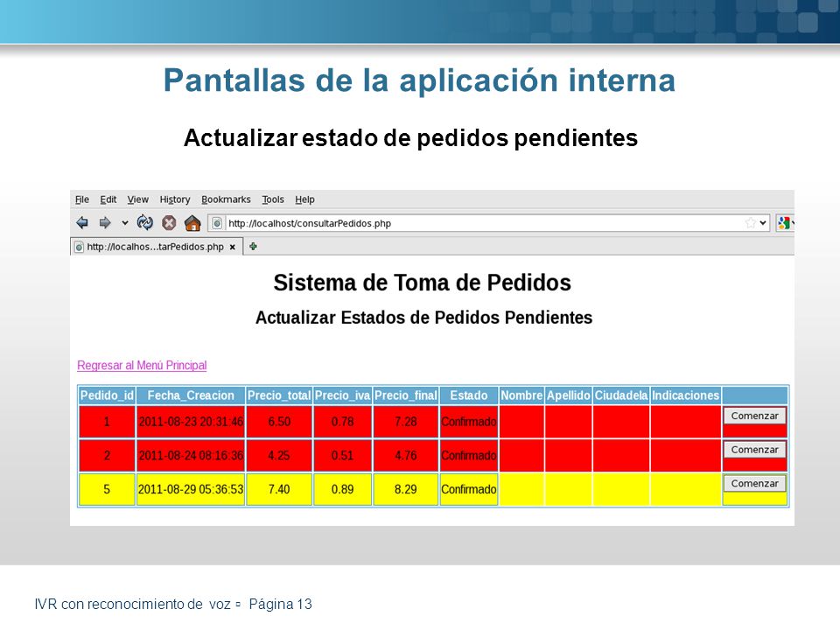Viewport: 840px width, 630px height.
Task: Click Confirmado status in pedido 5 row
Action: point(469,489)
